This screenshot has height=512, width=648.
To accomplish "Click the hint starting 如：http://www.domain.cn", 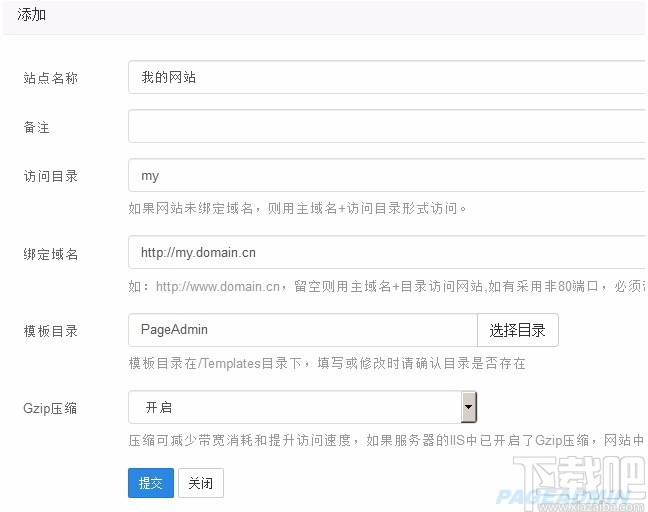I will 388,286.
